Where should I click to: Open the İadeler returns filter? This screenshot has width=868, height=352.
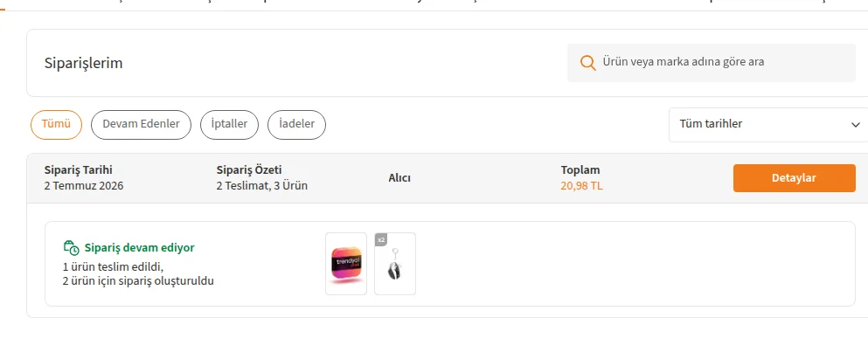pos(296,125)
